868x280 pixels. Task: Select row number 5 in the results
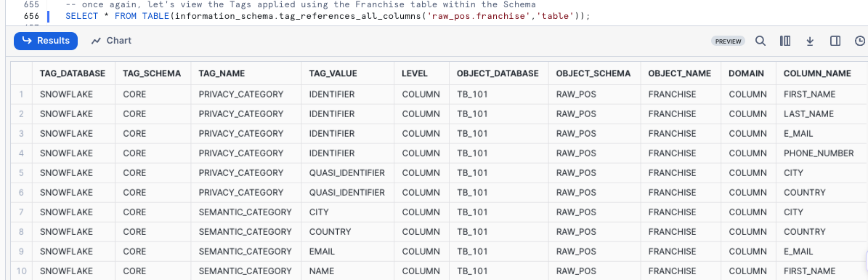click(21, 173)
